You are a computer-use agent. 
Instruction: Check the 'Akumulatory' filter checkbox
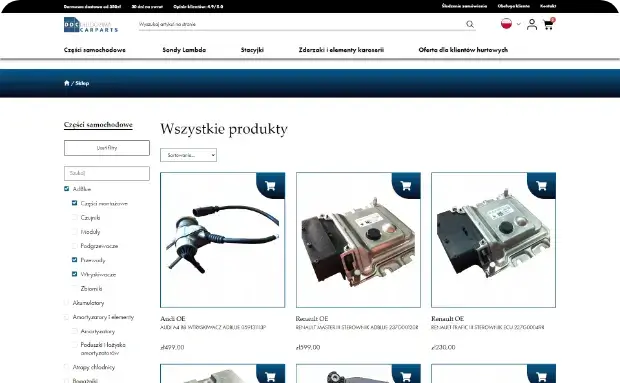(66, 303)
